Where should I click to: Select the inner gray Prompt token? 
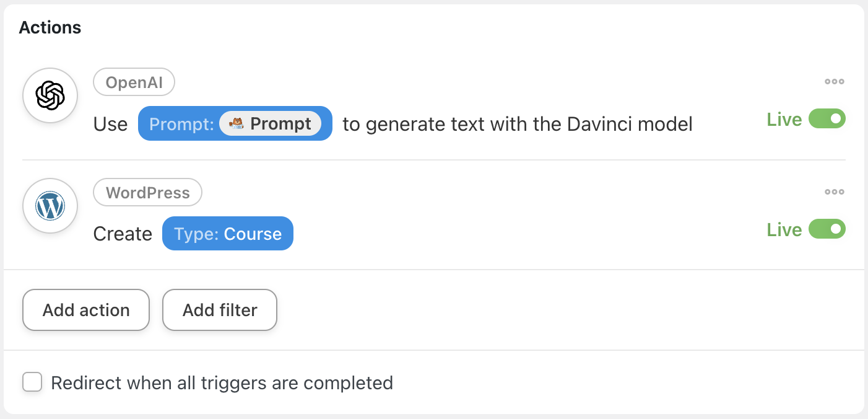[x=271, y=123]
